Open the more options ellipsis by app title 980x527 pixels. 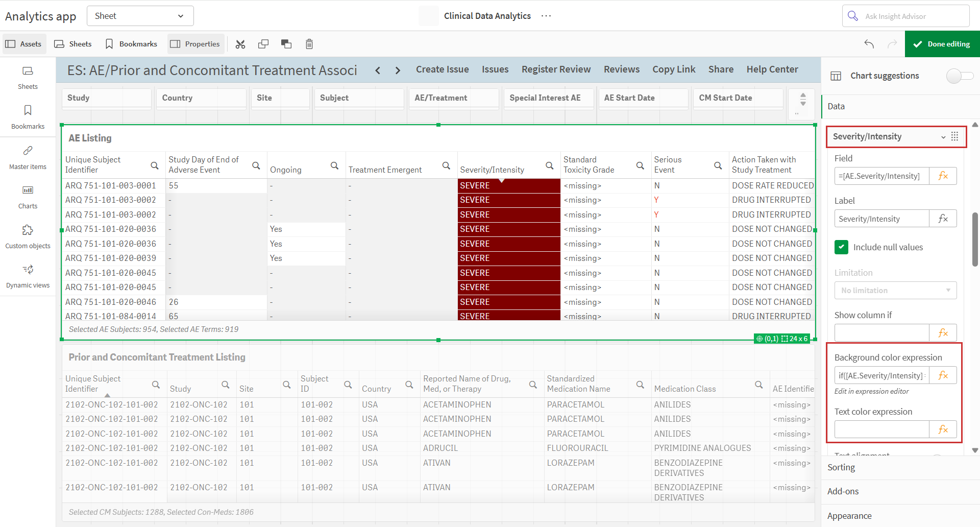coord(546,16)
